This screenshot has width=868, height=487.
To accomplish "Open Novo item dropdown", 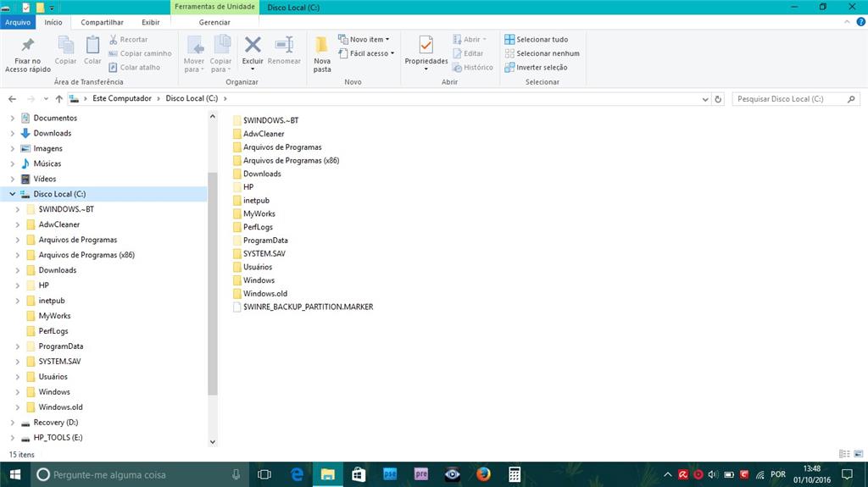I will 364,40.
